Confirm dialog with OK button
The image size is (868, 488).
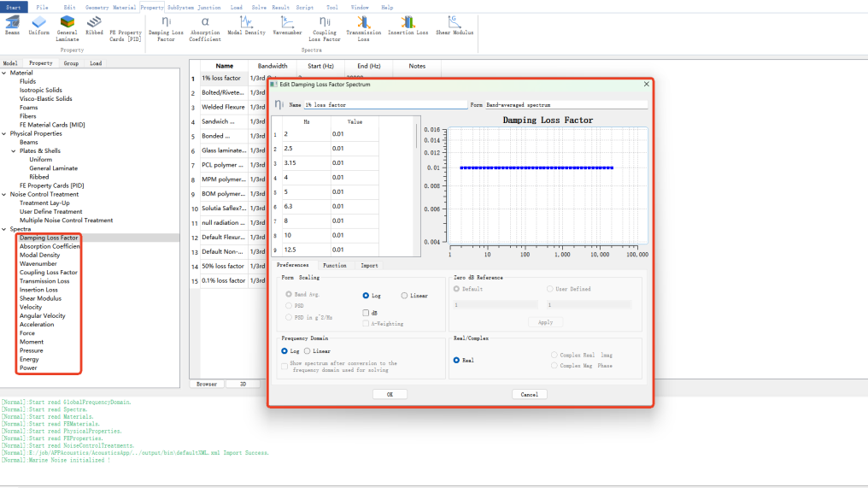[x=390, y=394]
